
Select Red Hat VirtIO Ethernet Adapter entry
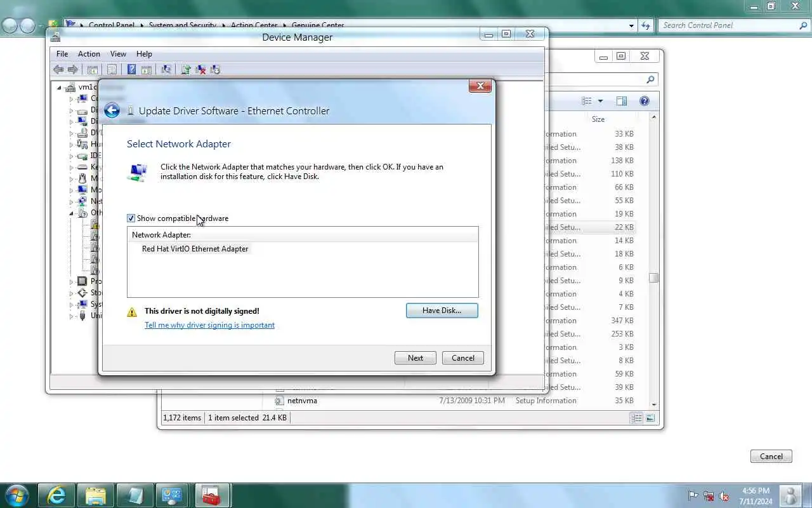click(195, 249)
